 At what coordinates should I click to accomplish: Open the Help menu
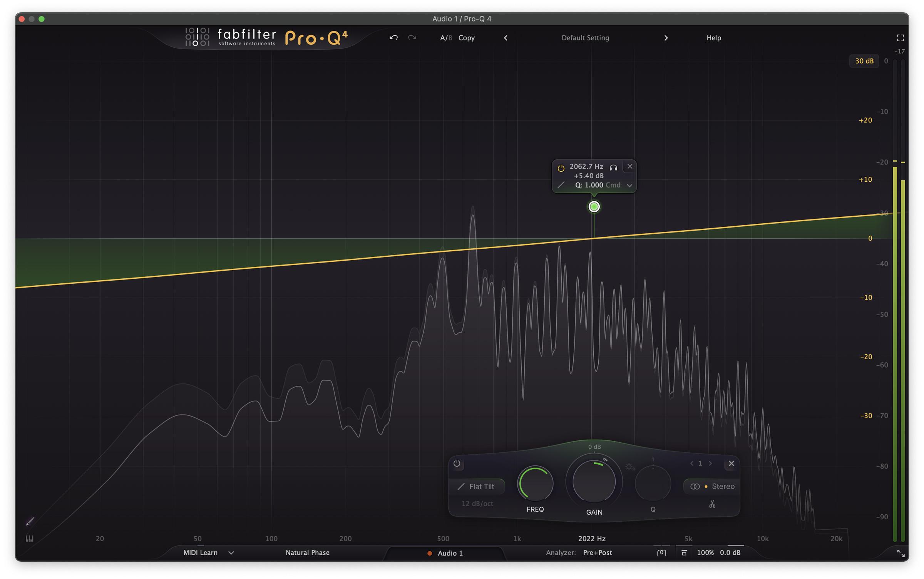(x=714, y=38)
